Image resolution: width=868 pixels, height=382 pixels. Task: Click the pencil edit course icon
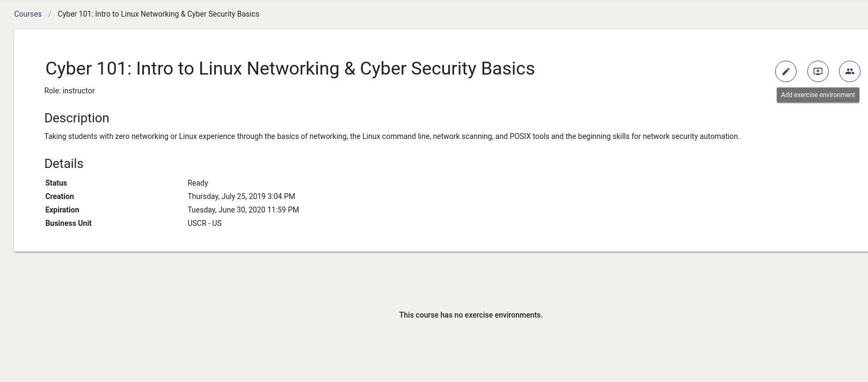pos(786,71)
